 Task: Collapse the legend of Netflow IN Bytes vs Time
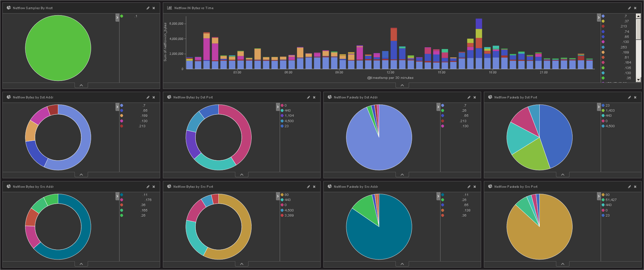pyautogui.click(x=599, y=17)
